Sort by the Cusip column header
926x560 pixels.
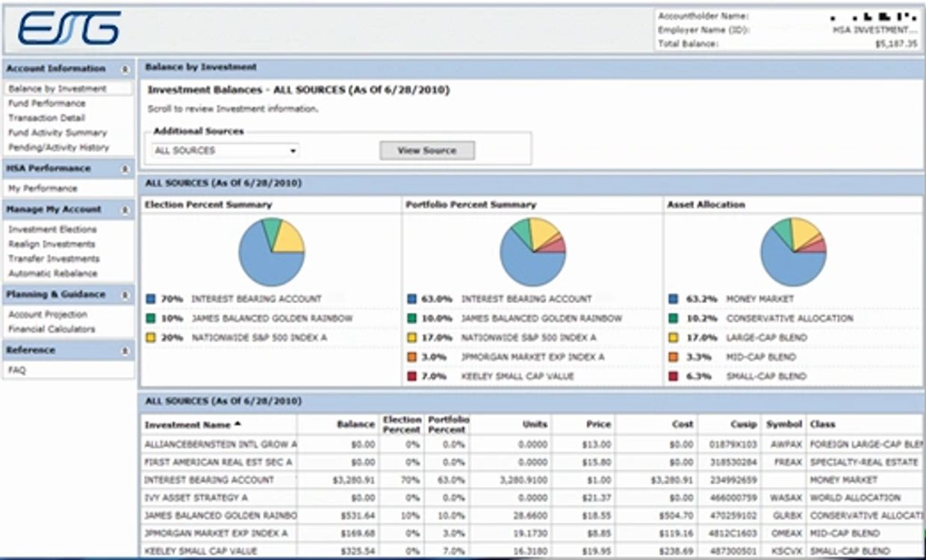744,424
